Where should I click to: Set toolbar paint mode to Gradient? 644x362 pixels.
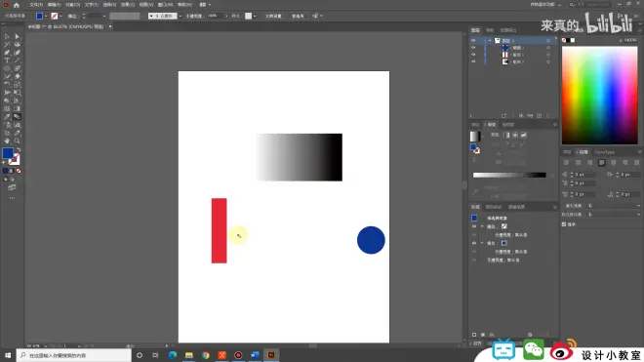pos(12,171)
